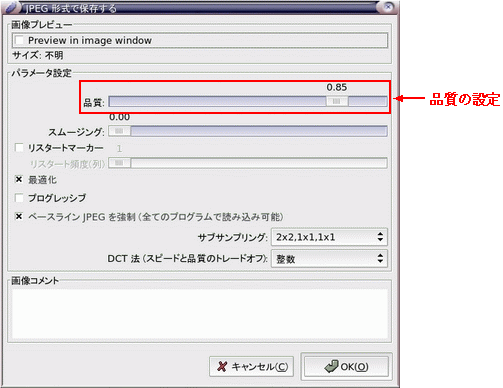
Task: Click the 0.85 quality value
Action: click(x=337, y=87)
